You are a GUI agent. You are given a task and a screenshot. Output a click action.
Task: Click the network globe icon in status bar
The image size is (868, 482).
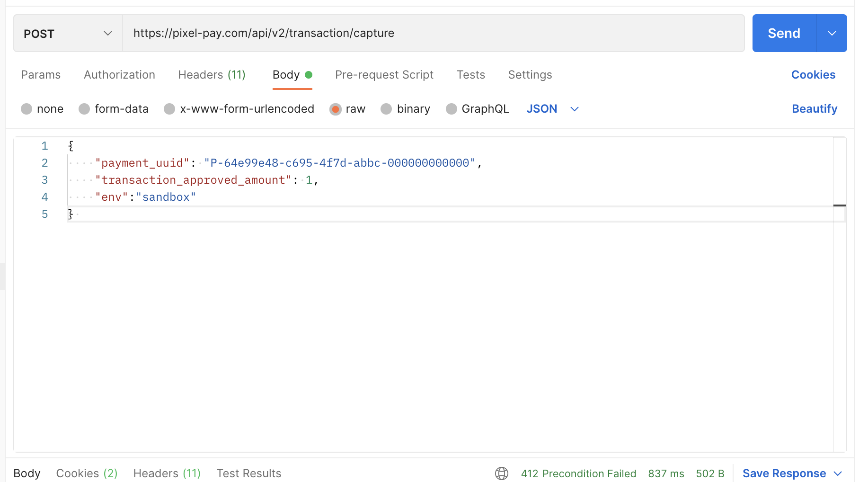501,473
